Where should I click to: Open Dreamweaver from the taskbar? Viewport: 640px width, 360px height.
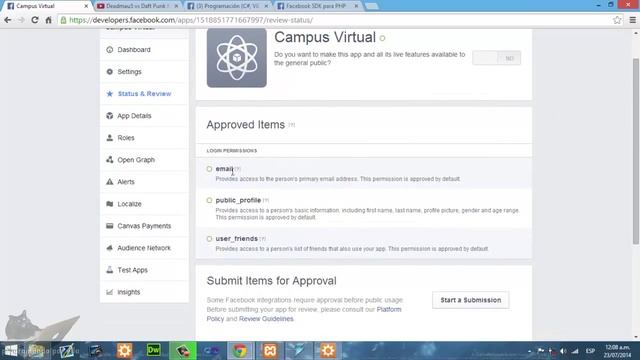[x=153, y=351]
